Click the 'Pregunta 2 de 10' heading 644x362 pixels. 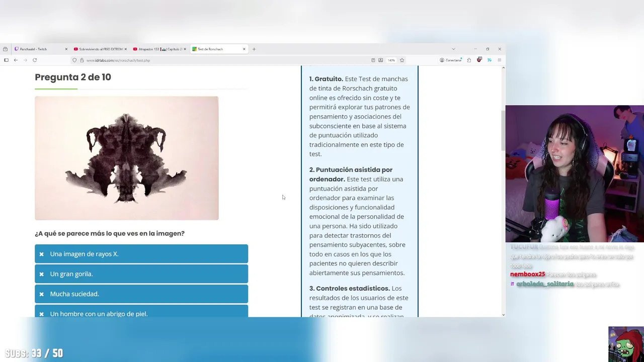point(73,77)
